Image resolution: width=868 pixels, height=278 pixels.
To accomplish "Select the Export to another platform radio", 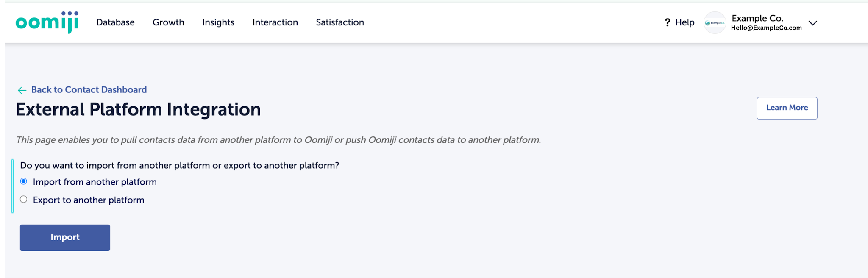I will pyautogui.click(x=24, y=200).
